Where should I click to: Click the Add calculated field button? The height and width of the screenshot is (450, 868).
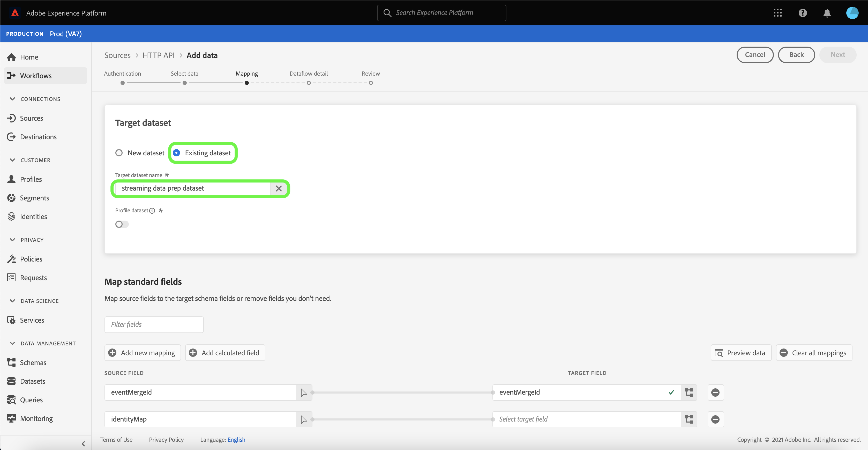click(x=225, y=353)
